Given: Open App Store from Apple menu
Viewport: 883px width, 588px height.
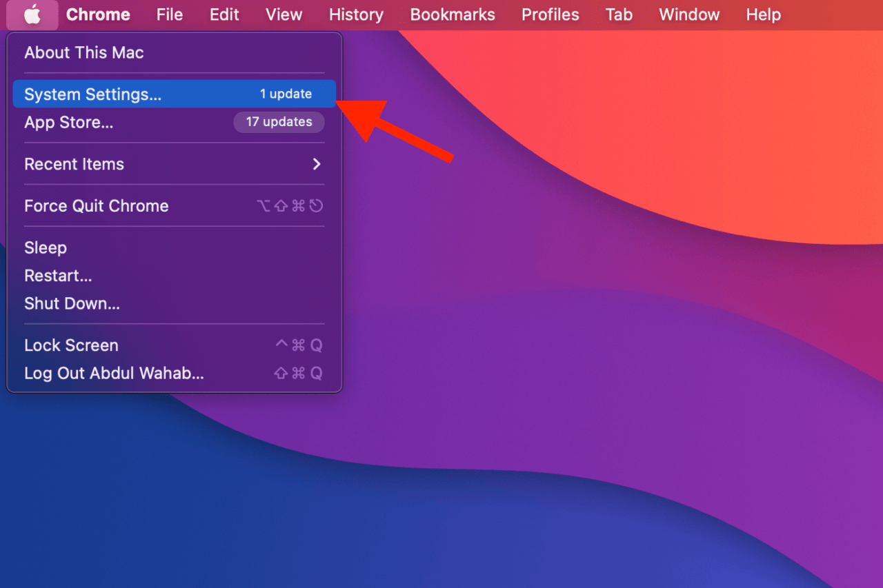Looking at the screenshot, I should pos(174,122).
